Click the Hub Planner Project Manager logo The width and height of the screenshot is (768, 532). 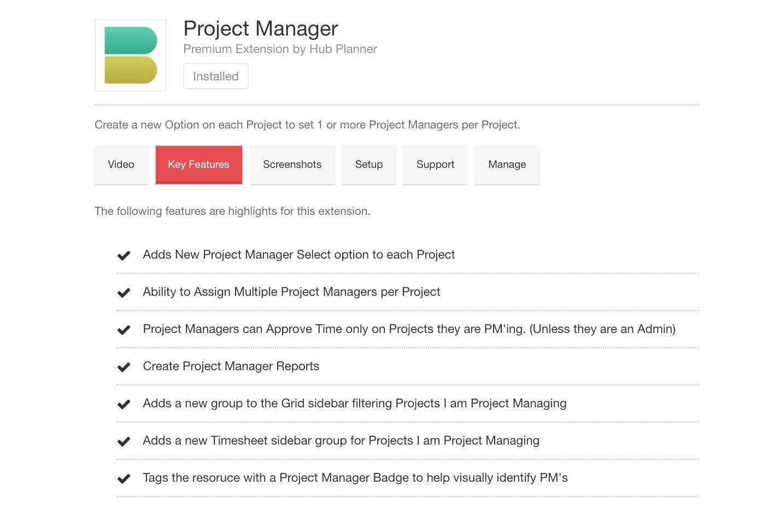[x=130, y=55]
